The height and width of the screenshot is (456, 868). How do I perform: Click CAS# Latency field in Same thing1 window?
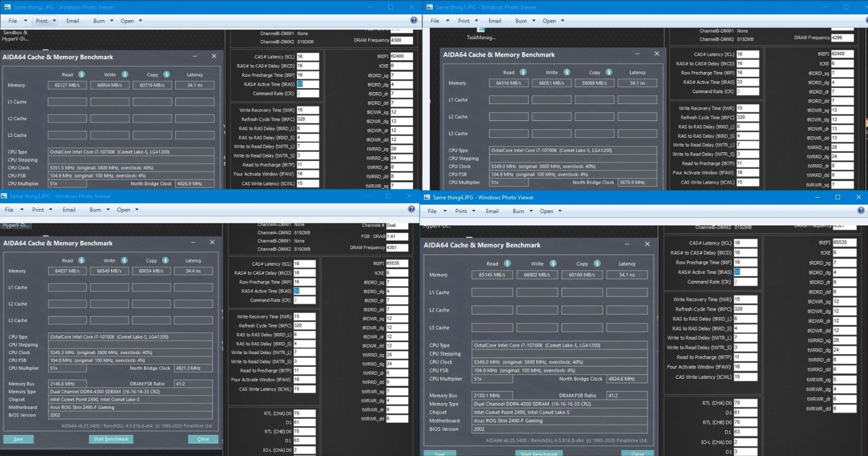(x=748, y=54)
